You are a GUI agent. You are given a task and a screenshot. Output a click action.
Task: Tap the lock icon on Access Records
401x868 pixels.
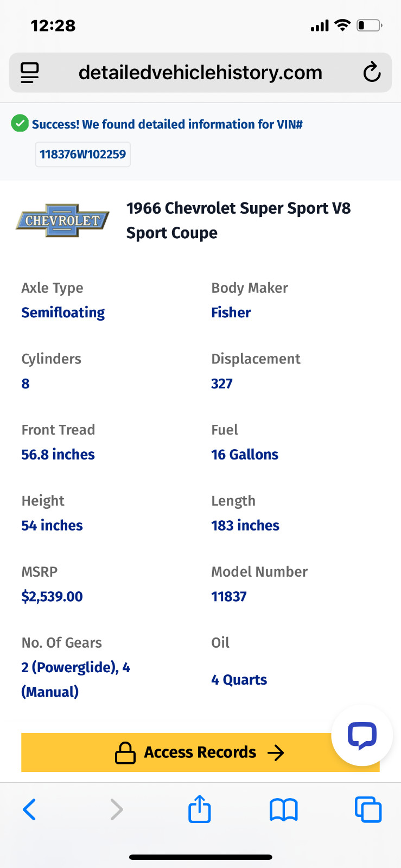[x=125, y=752]
